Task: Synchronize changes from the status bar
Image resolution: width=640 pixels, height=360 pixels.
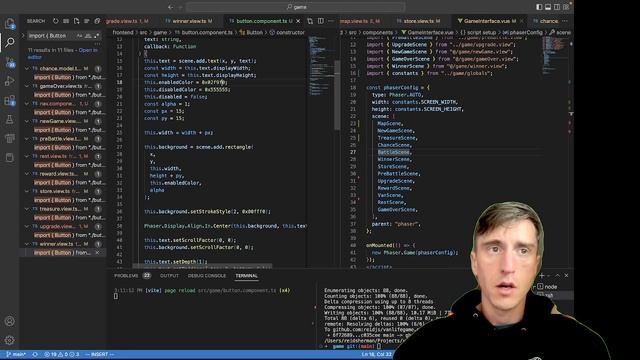Action: (35, 354)
